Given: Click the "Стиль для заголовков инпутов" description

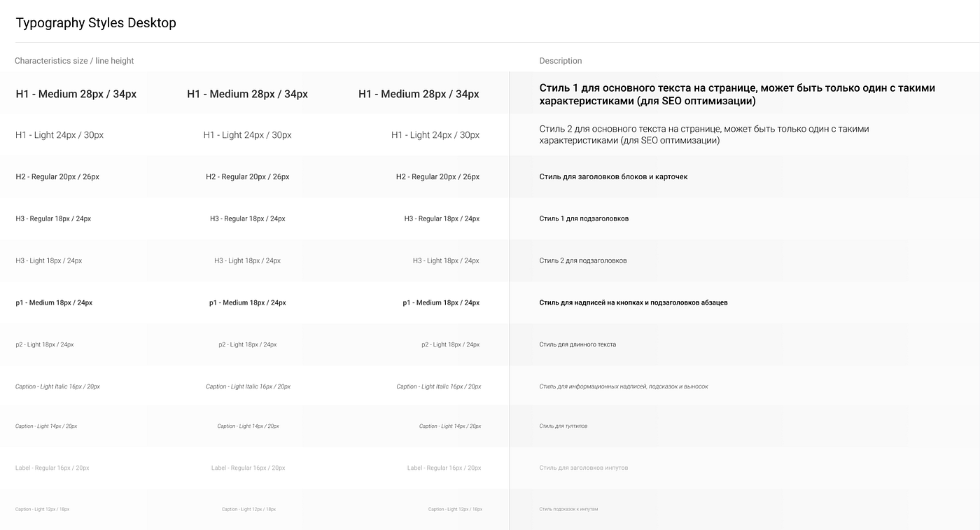Looking at the screenshot, I should pyautogui.click(x=583, y=468).
